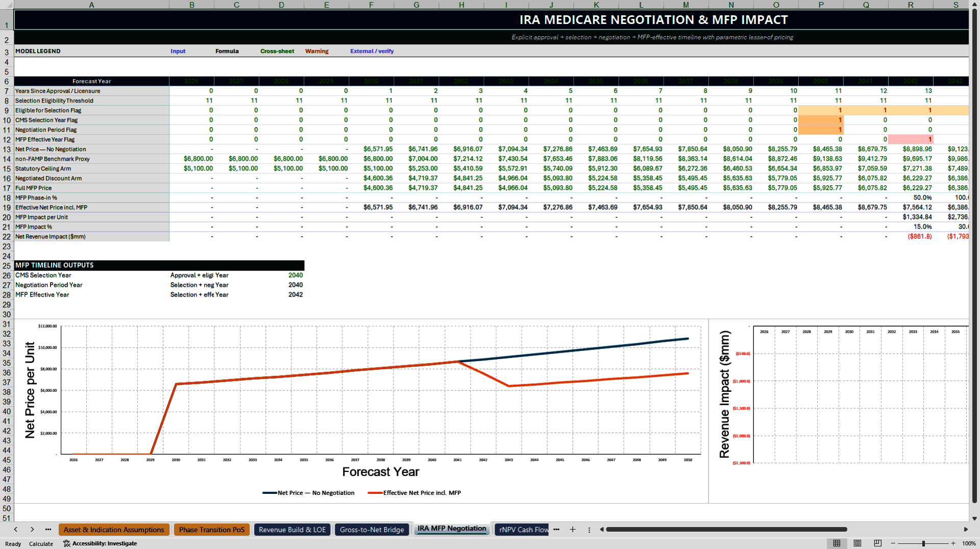Select 'Eligible for Selection Flag' label cell
980x549 pixels.
(91, 111)
